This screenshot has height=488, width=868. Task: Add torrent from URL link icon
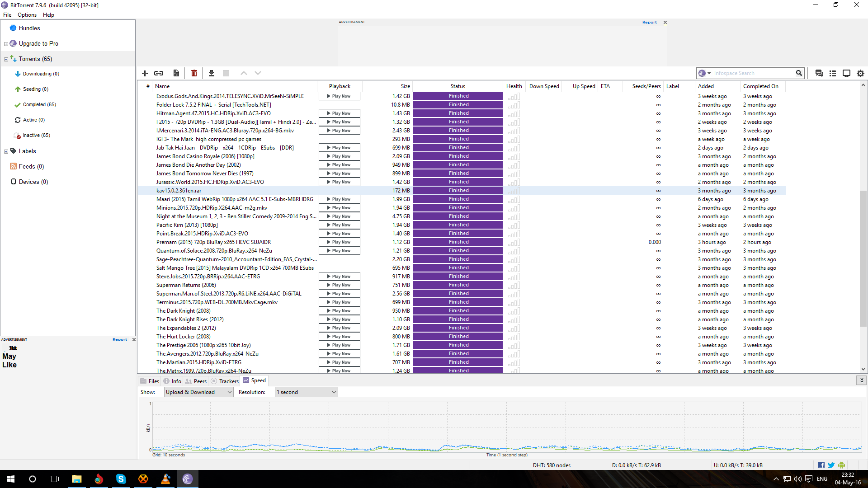(159, 73)
